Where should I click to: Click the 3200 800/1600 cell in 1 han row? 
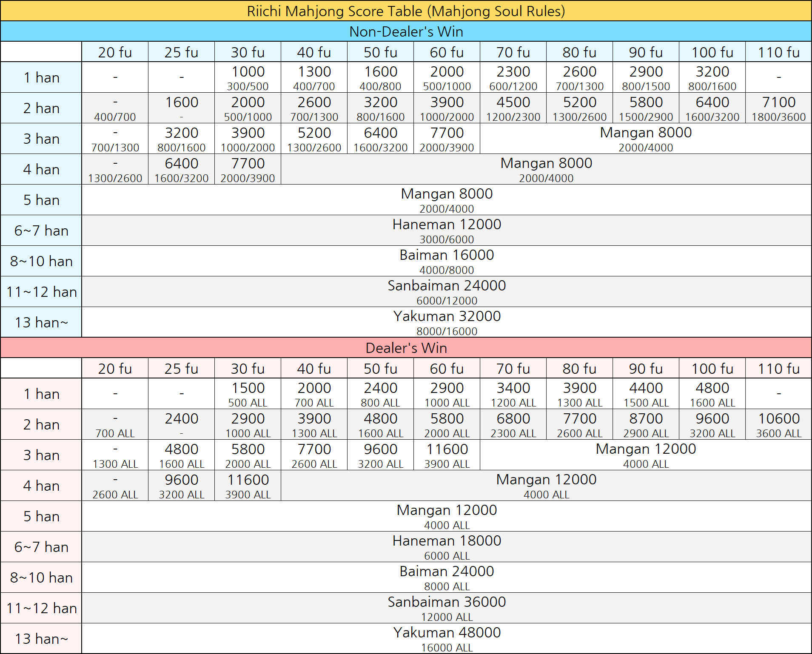pos(712,77)
